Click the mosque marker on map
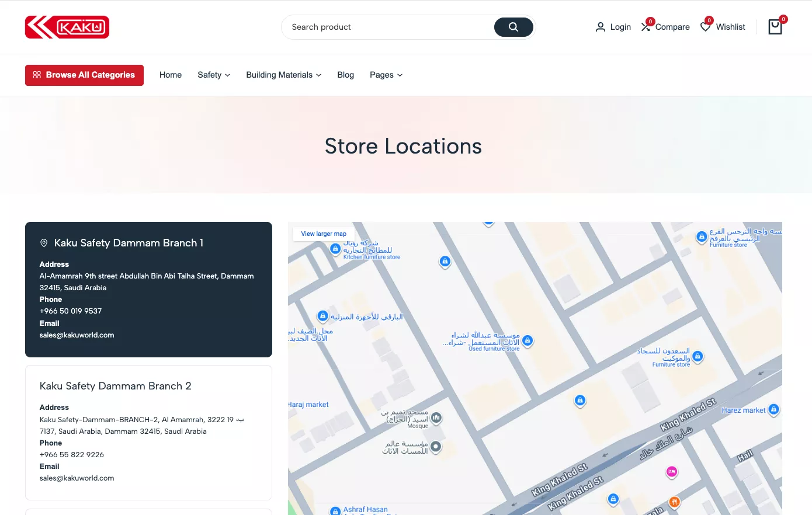The width and height of the screenshot is (812, 515). [x=436, y=417]
